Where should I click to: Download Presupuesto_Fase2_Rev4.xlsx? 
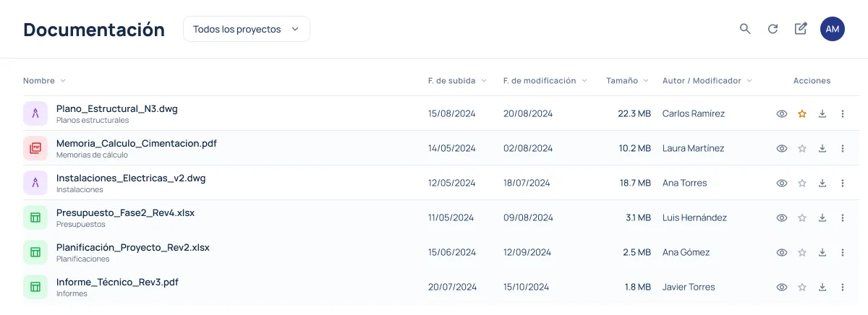click(822, 217)
